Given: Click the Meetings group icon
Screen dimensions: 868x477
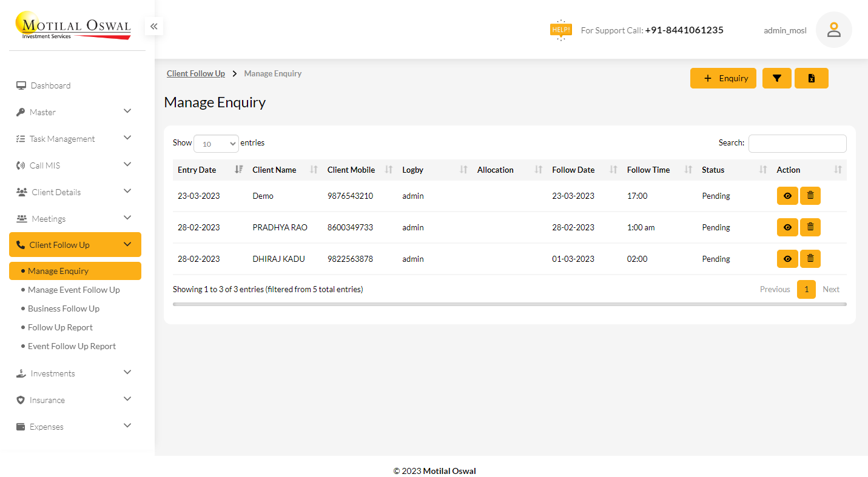Looking at the screenshot, I should (22, 219).
